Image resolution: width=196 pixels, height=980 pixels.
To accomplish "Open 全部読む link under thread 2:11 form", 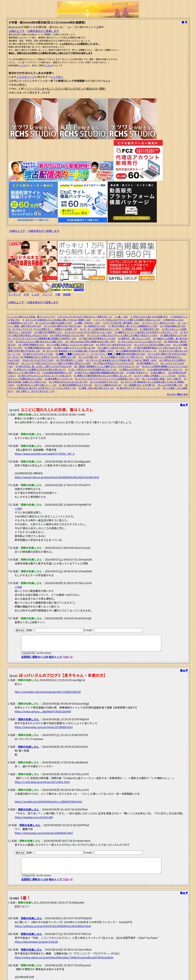I will click(x=26, y=880).
